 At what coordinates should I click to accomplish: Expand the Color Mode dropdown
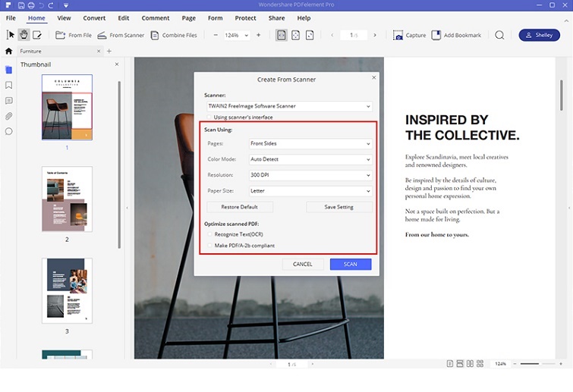[x=310, y=159]
